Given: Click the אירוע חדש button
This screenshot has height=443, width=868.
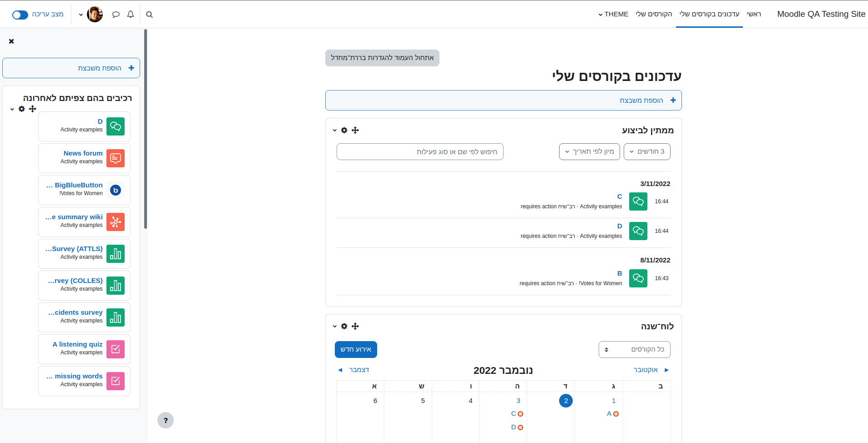Looking at the screenshot, I should pos(356,349).
